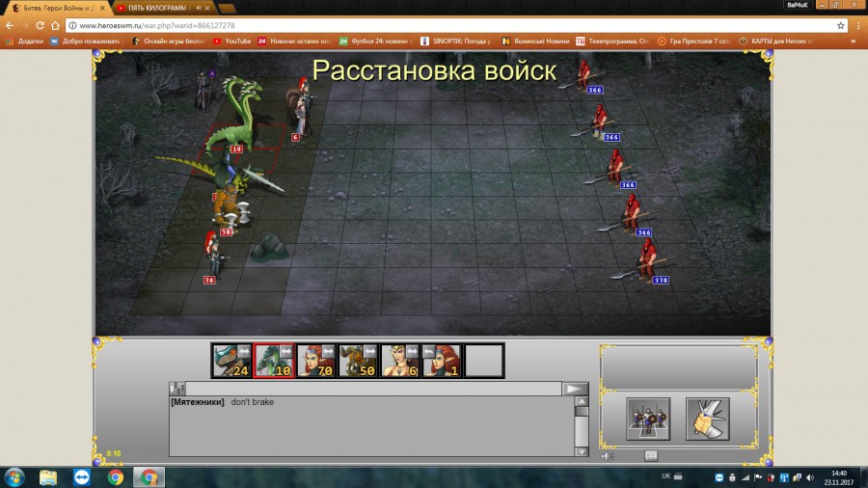Bookmark this page with the star icon
The image size is (868, 488).
pyautogui.click(x=840, y=25)
